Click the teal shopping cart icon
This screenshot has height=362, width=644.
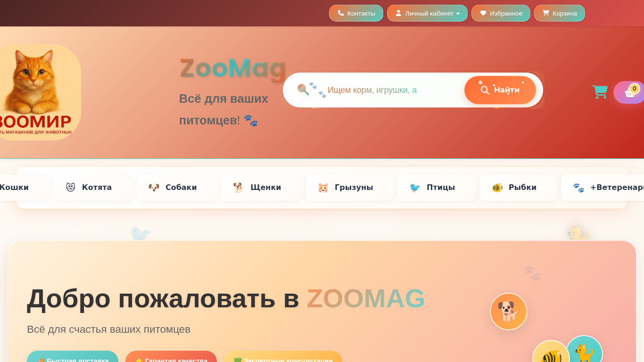click(x=600, y=91)
